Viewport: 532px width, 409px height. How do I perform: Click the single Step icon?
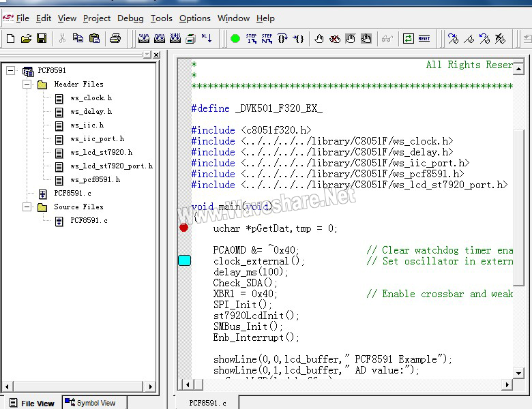point(251,39)
